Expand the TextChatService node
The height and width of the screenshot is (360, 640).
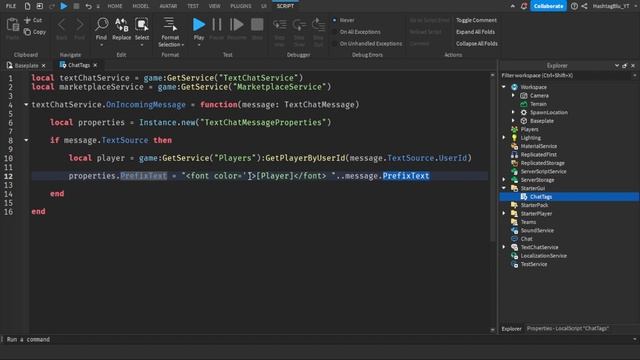504,247
